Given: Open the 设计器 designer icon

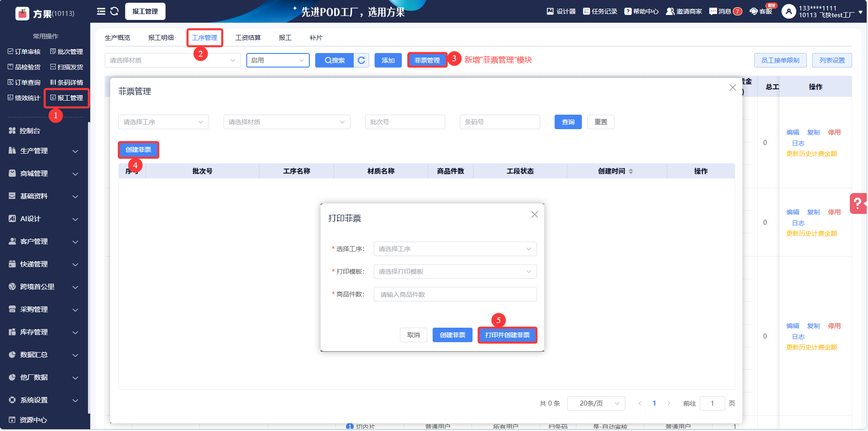Looking at the screenshot, I should click(x=561, y=11).
